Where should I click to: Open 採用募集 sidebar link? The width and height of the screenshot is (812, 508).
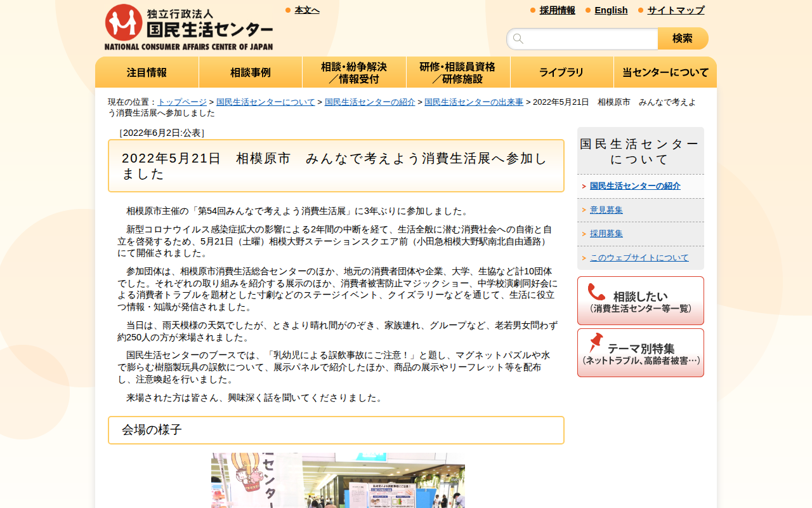606,234
